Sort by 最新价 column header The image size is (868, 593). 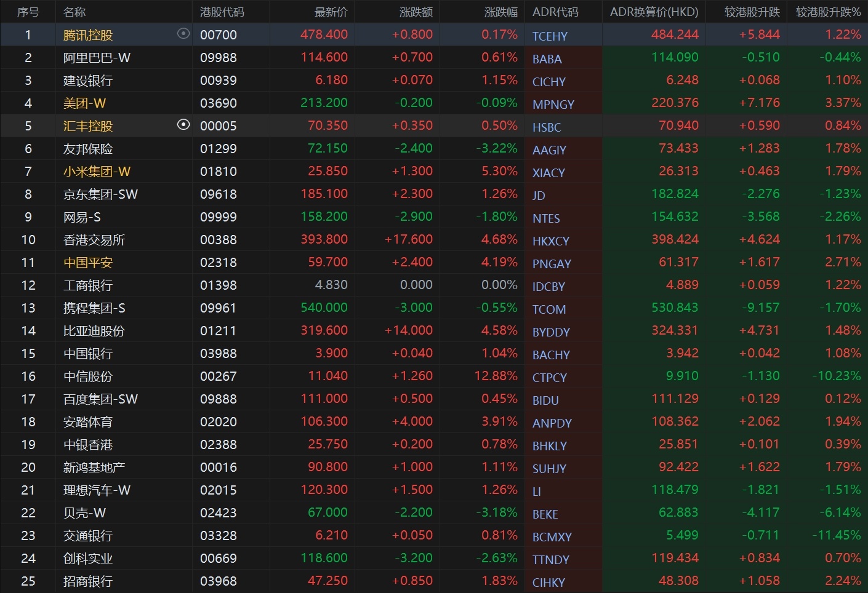tap(331, 12)
